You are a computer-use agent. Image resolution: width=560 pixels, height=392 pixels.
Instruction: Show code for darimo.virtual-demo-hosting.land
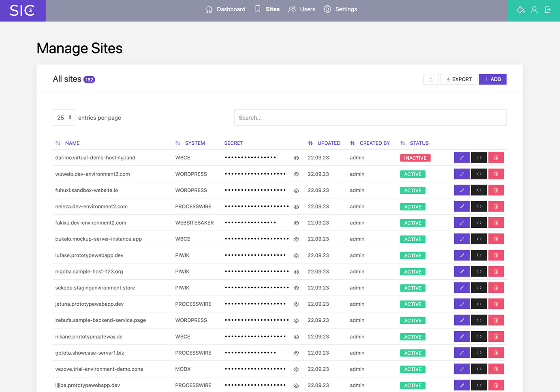pos(479,158)
